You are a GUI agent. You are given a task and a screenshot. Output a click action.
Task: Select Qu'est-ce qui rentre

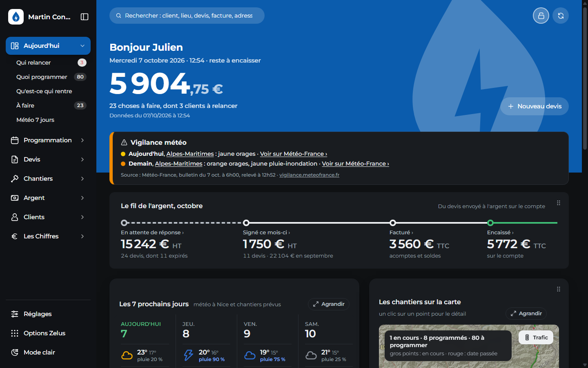click(51, 91)
